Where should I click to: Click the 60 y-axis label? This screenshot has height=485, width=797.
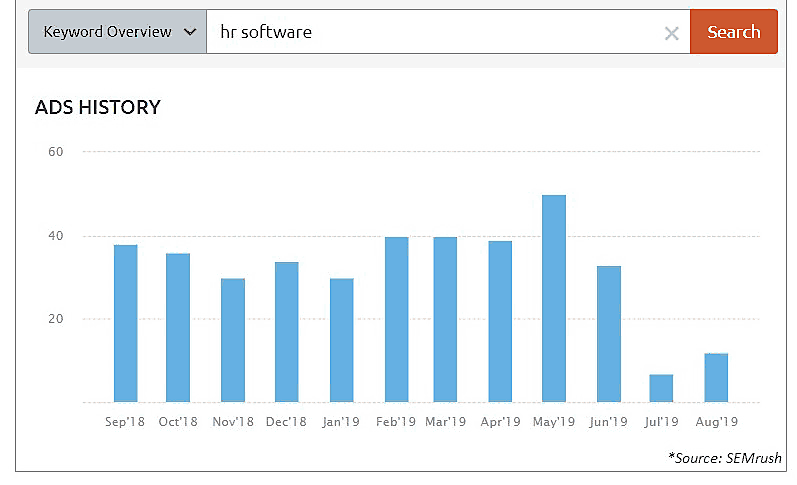click(55, 152)
